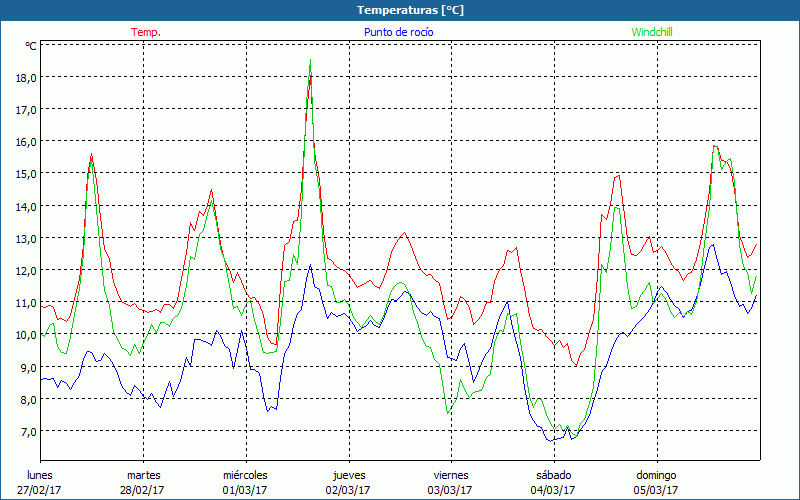Click the 12,0 value on the y-axis
Viewport: 800px width, 500px height.
(x=25, y=271)
